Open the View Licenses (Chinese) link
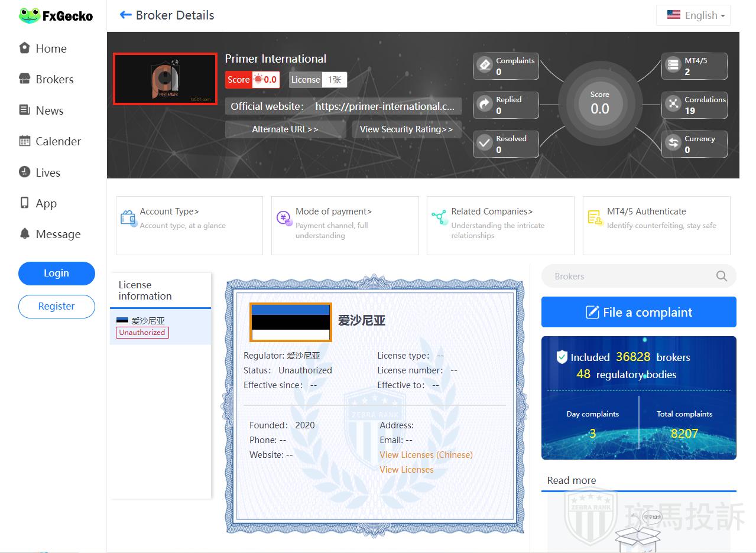The height and width of the screenshot is (553, 756). (426, 455)
